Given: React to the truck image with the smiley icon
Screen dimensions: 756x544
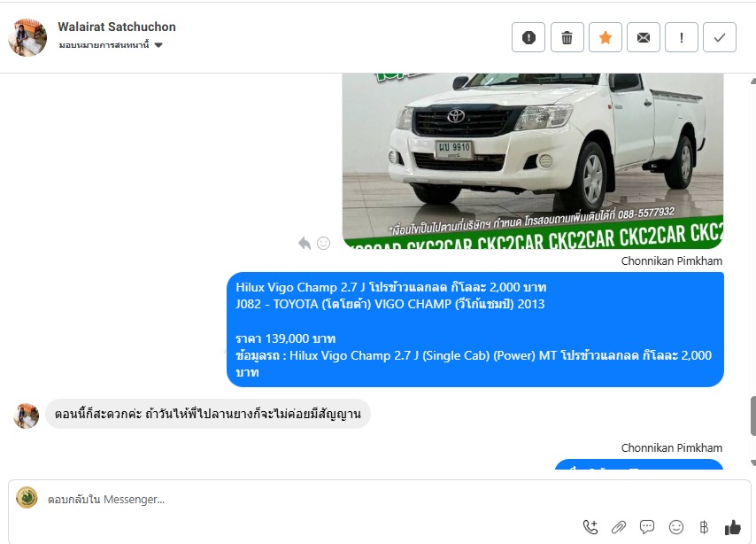Looking at the screenshot, I should [x=323, y=244].
